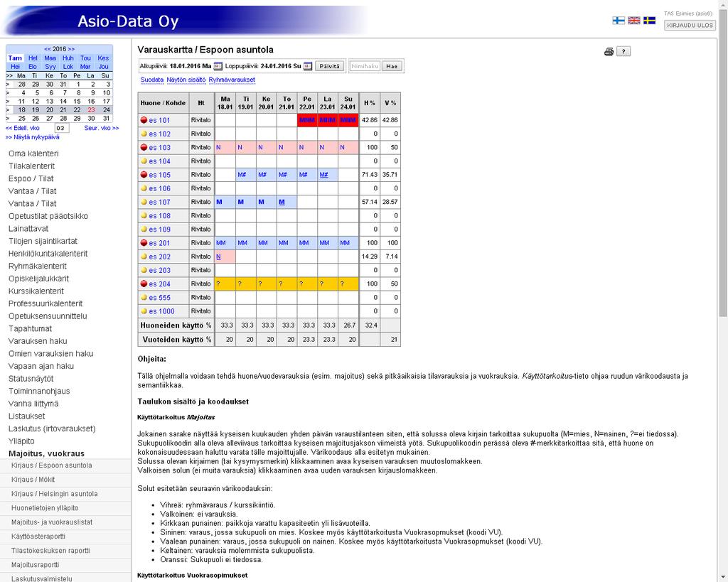Open the help question mark button

[623, 51]
